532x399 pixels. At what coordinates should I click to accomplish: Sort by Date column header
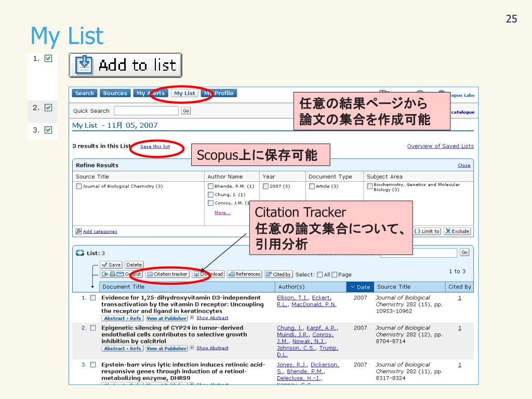360,287
